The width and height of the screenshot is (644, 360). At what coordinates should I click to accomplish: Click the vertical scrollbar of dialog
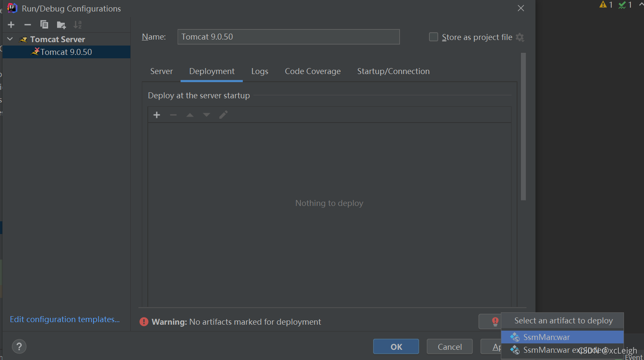(x=523, y=126)
